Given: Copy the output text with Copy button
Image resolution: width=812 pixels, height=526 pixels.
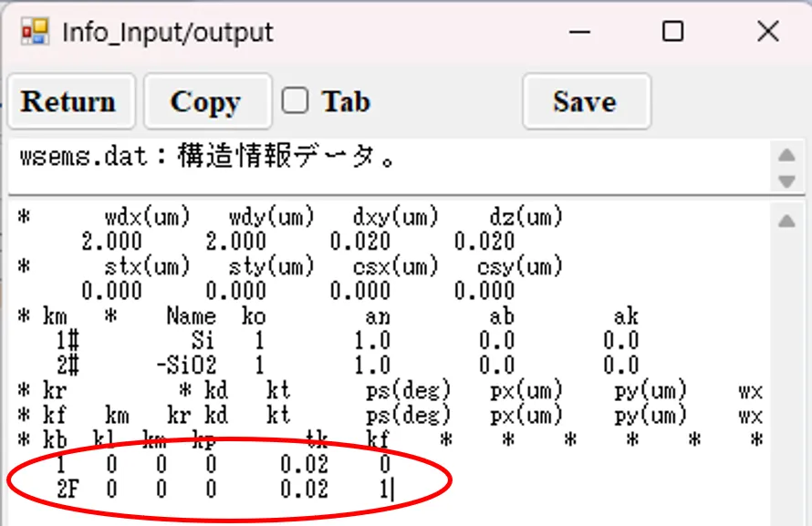Looking at the screenshot, I should coord(208,101).
